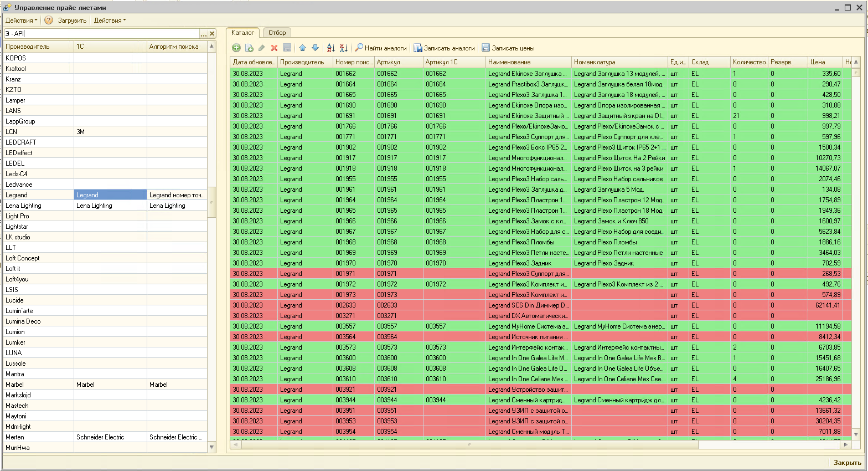Click the Найти аналоги button
The image size is (868, 471).
coord(381,48)
